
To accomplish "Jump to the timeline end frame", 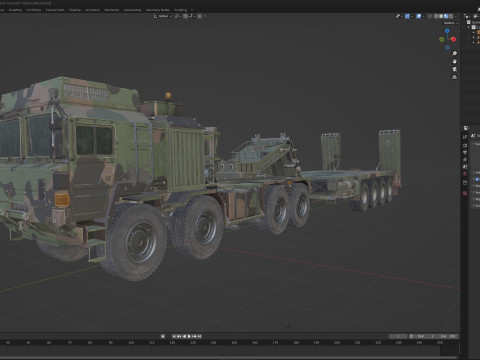I will [199, 336].
